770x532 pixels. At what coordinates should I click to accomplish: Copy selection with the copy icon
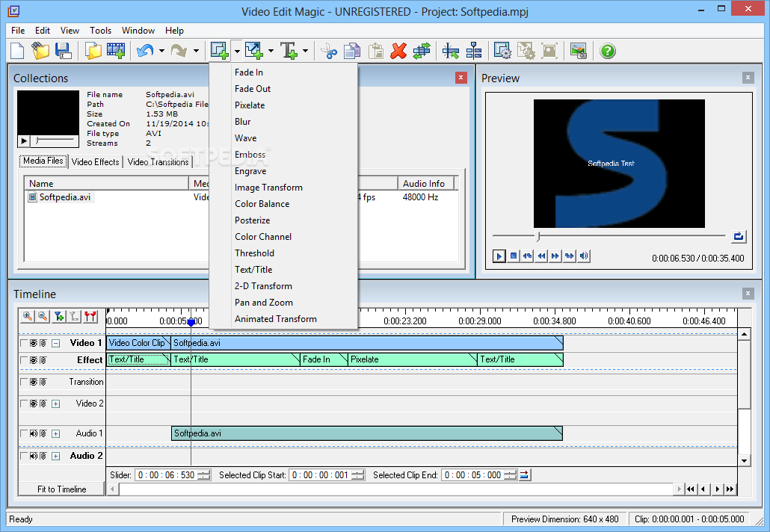[352, 51]
